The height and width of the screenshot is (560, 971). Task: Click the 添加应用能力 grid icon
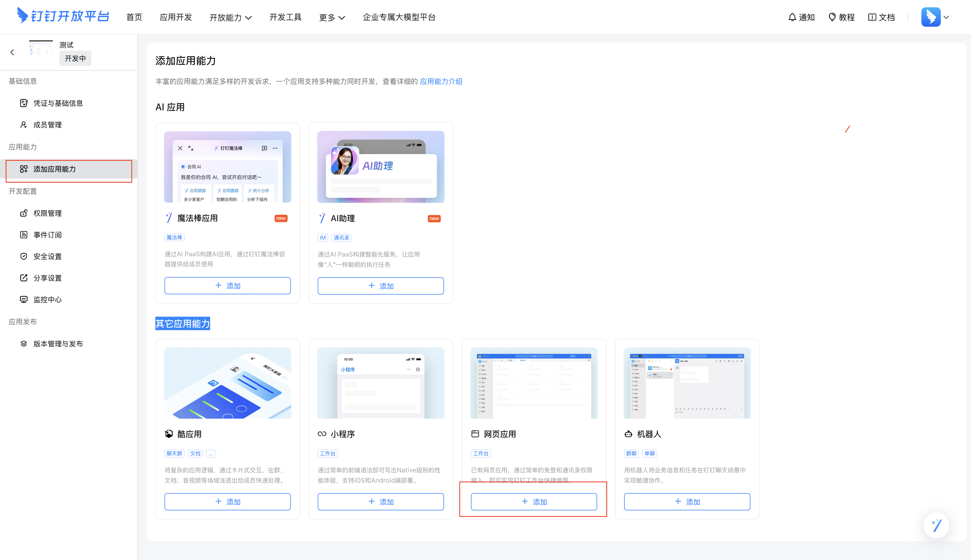pos(24,169)
